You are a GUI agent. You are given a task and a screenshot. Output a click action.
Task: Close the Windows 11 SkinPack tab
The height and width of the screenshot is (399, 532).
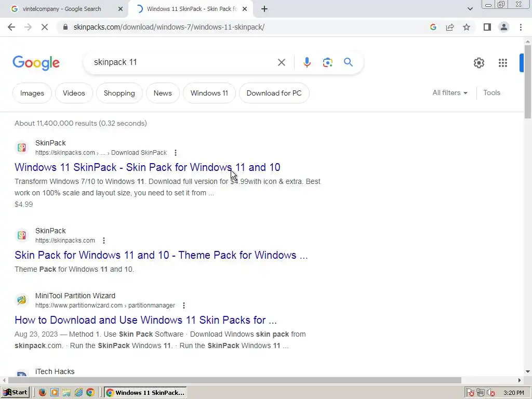pos(245,9)
